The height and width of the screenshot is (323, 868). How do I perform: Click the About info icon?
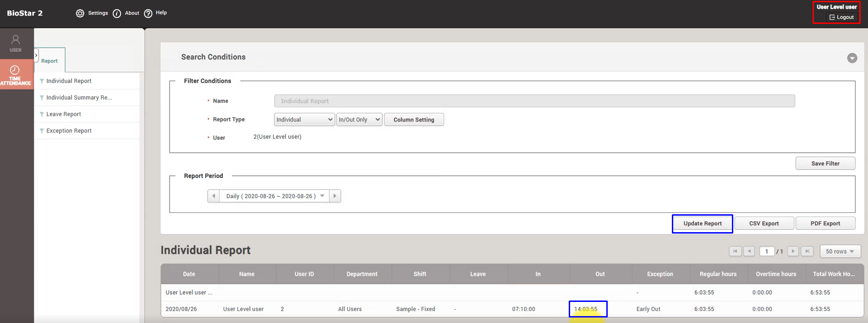point(117,13)
